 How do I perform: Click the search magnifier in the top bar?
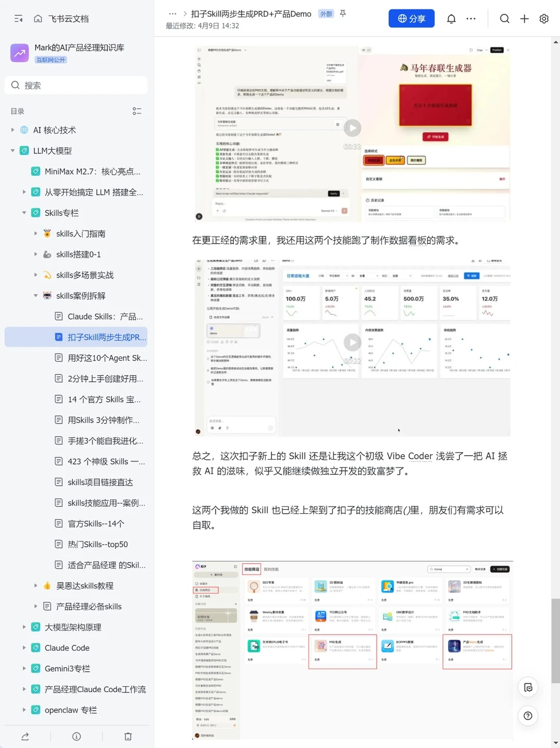505,19
